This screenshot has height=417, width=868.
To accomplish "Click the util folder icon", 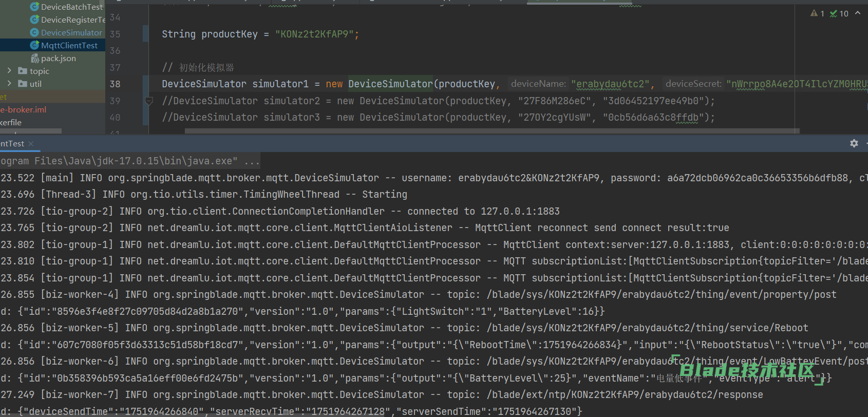I will coord(23,84).
